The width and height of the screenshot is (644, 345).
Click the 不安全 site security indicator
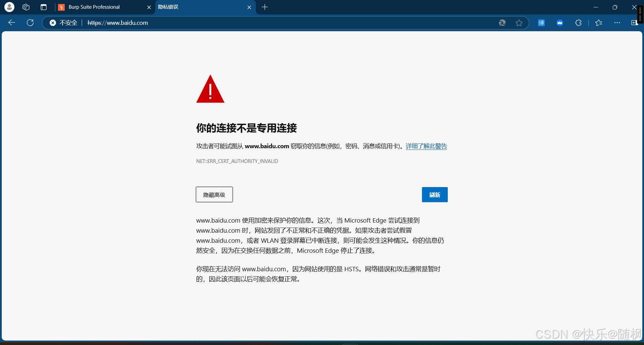click(x=64, y=23)
